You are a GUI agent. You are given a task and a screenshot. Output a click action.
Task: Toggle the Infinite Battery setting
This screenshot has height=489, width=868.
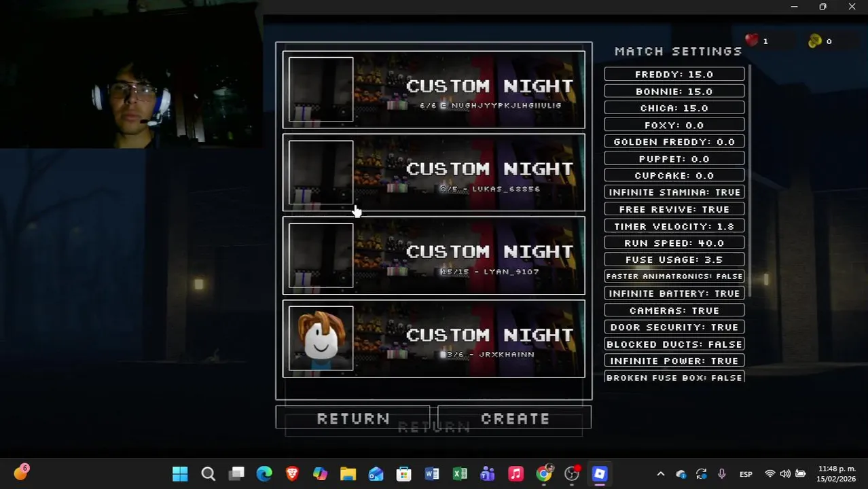(x=674, y=293)
